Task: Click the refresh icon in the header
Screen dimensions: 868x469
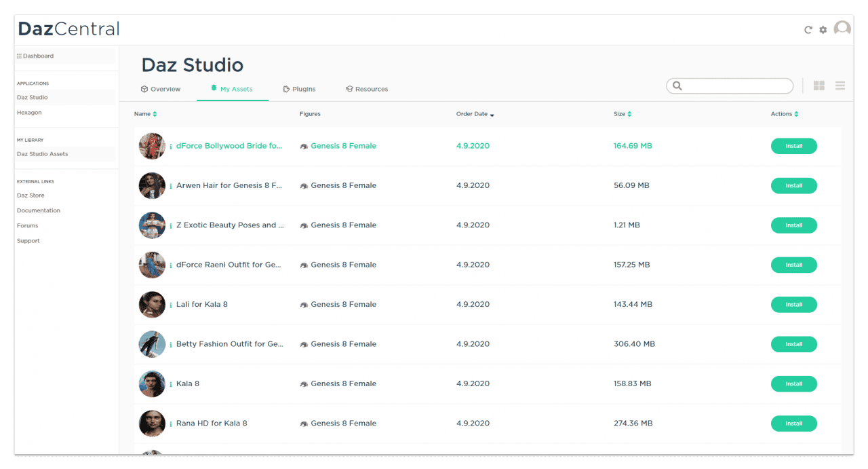Action: [x=808, y=30]
